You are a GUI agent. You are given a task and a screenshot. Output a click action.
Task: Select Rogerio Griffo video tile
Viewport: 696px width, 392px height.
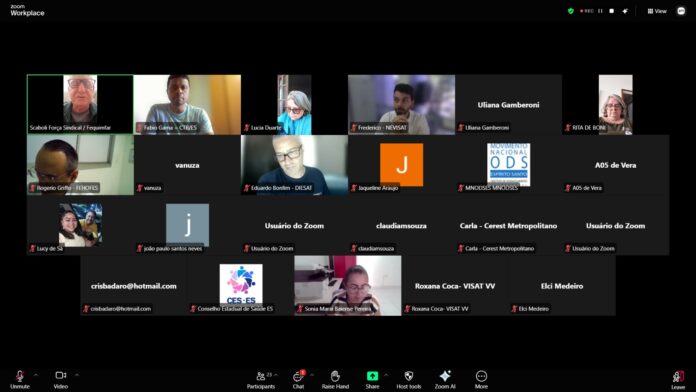point(80,165)
